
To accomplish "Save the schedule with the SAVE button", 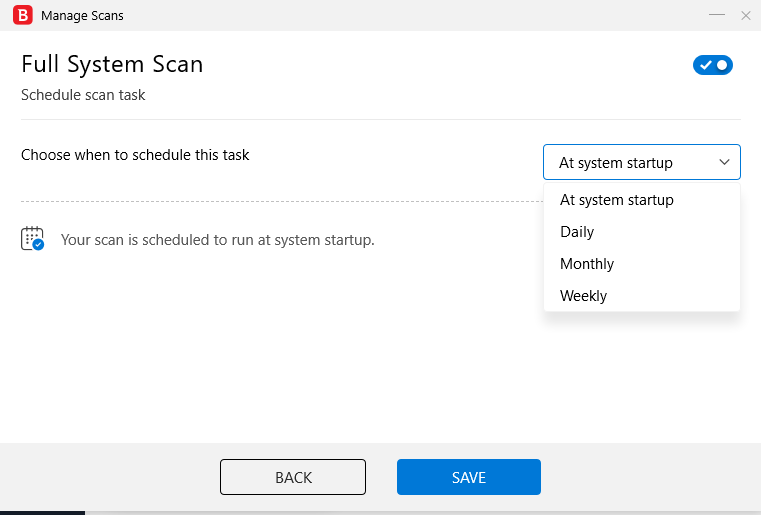I will 469,477.
